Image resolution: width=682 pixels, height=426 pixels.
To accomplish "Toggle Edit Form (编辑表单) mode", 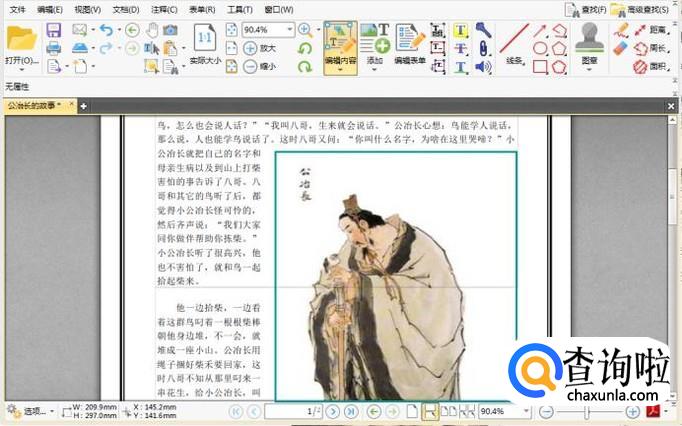I will click(409, 43).
